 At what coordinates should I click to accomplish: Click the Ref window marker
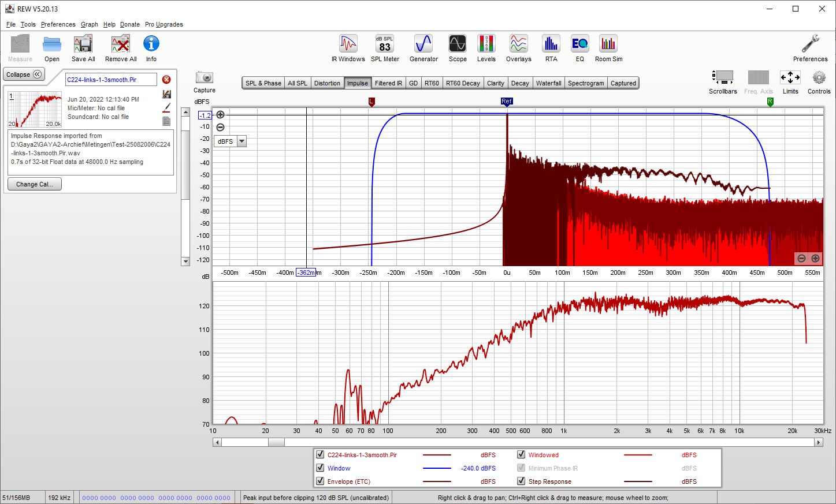pos(507,102)
